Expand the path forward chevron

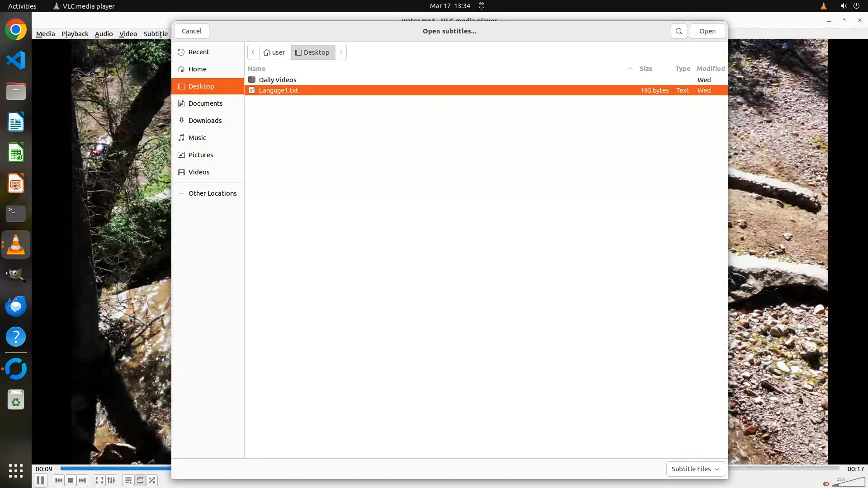pyautogui.click(x=341, y=52)
